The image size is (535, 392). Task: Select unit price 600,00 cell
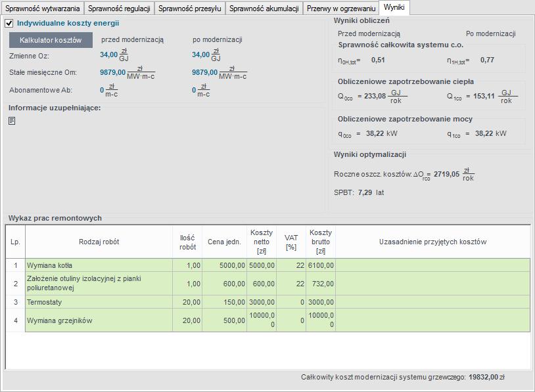click(x=224, y=283)
